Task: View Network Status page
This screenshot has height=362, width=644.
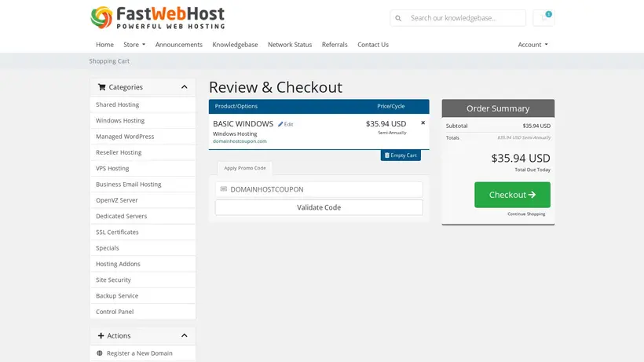Action: point(290,44)
